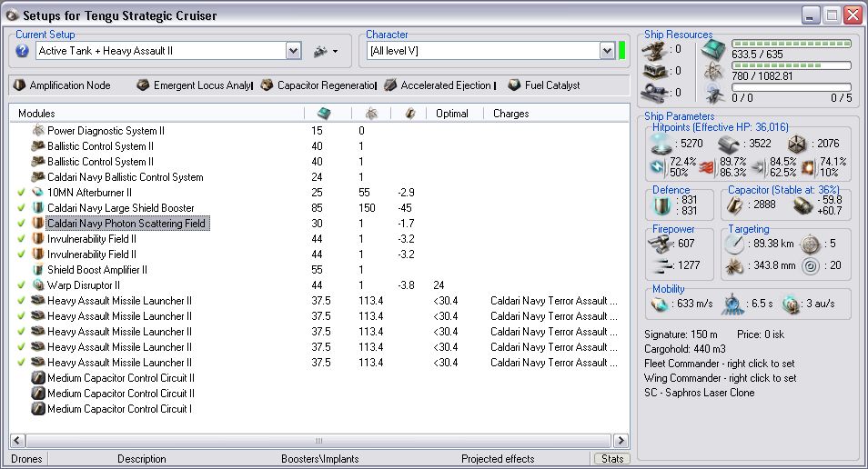
Task: Click the blue help question mark icon
Action: pos(23,52)
